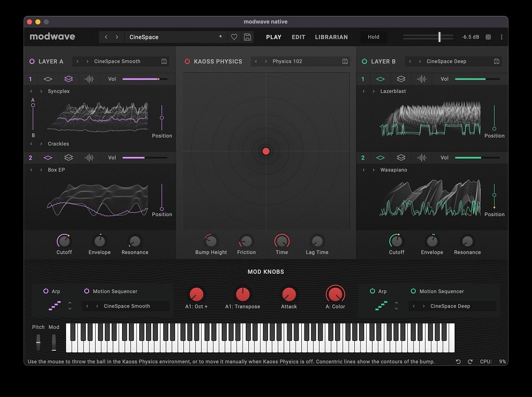This screenshot has height=397, width=532.
Task: Click Layer A oscillator 1 Vol slider
Action: click(x=145, y=79)
